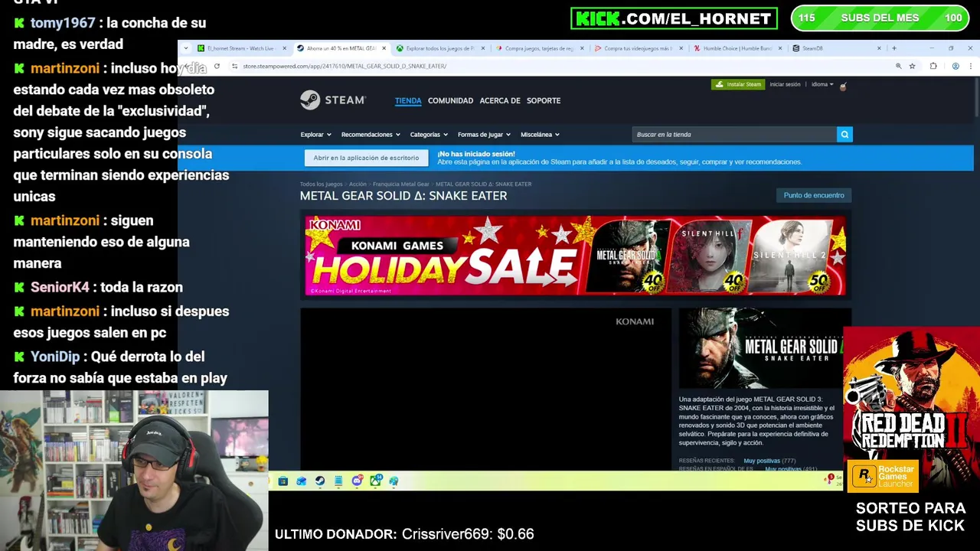Viewport: 980px width, 551px height.
Task: Bookmark this page with the star icon
Action: pyautogui.click(x=912, y=66)
